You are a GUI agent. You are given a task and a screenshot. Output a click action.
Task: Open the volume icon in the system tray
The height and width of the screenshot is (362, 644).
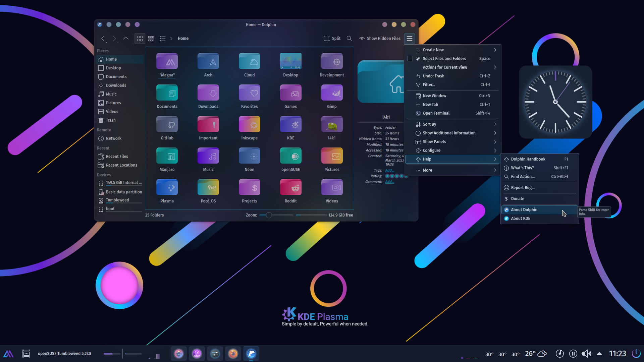586,354
